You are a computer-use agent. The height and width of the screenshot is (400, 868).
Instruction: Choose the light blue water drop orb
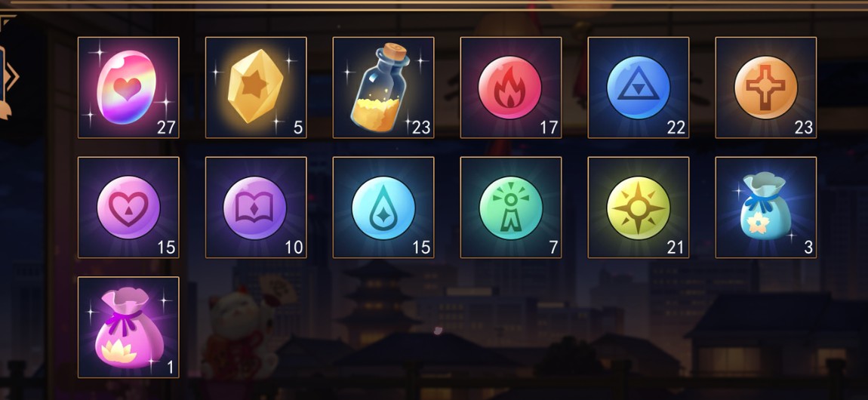pos(383,208)
